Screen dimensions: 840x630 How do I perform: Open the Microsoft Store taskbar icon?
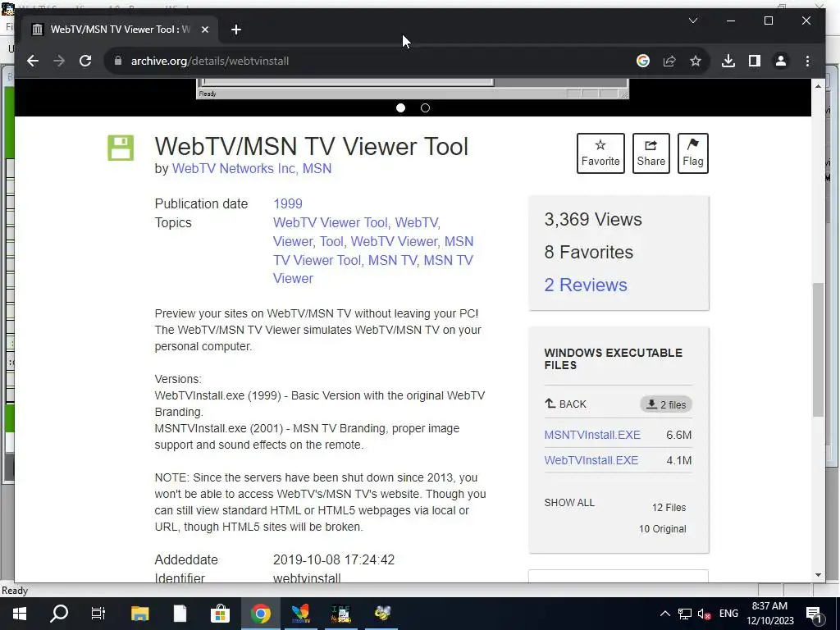220,614
